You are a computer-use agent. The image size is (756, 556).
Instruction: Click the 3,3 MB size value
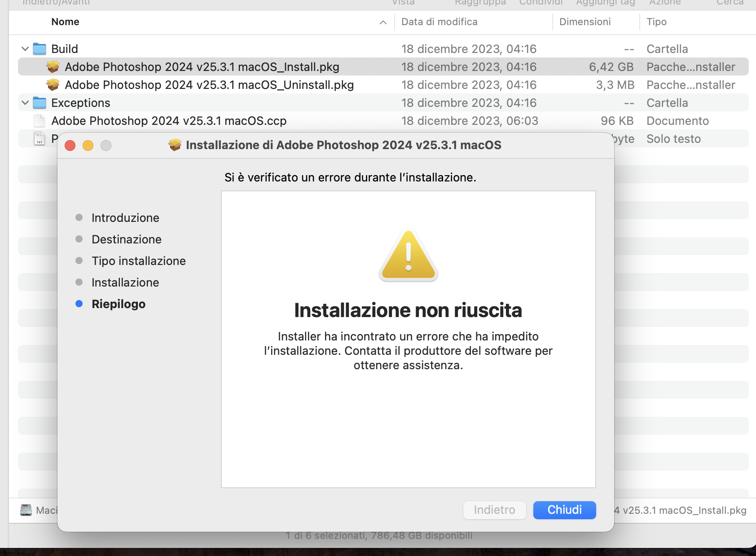point(615,85)
